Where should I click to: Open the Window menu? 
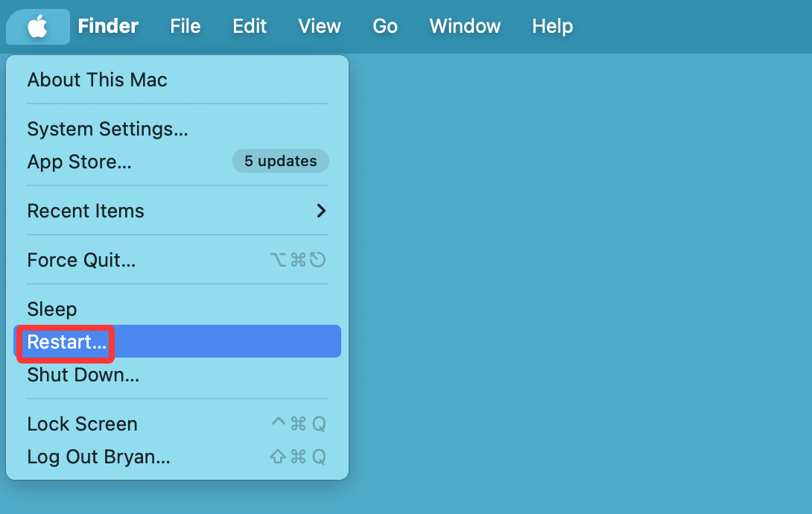[x=464, y=26]
